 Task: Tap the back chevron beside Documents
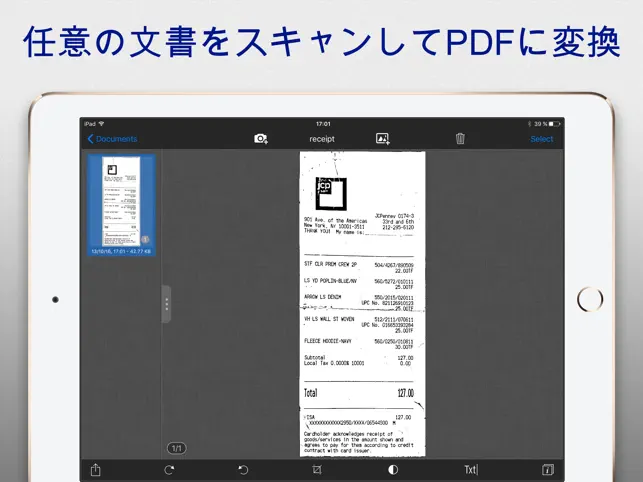[90, 139]
